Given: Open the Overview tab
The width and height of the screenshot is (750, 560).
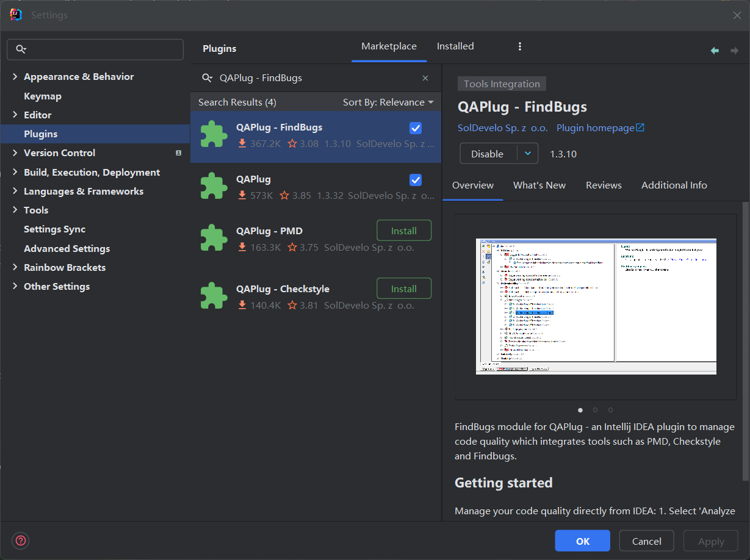Looking at the screenshot, I should pos(473,185).
